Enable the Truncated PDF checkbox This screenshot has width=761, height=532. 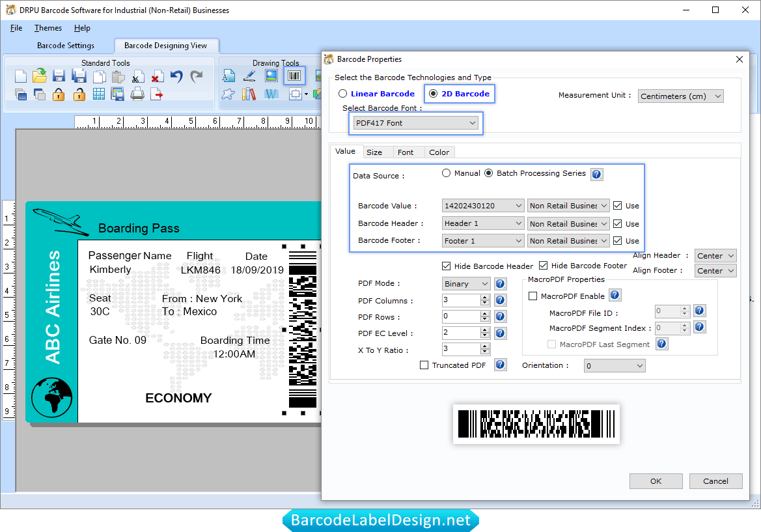(x=424, y=365)
